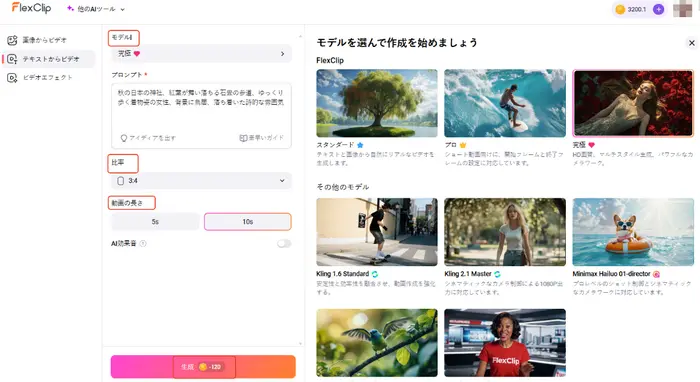Click the gold coin credits icon
Viewport: 700px width, 382px height.
tap(620, 9)
